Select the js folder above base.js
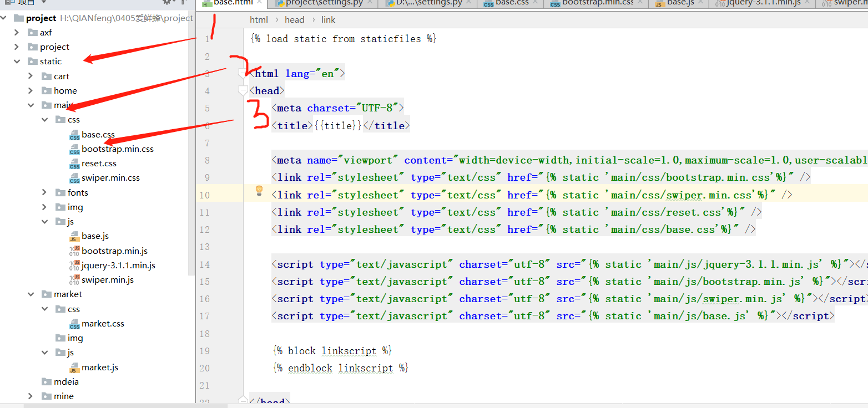 (70, 222)
